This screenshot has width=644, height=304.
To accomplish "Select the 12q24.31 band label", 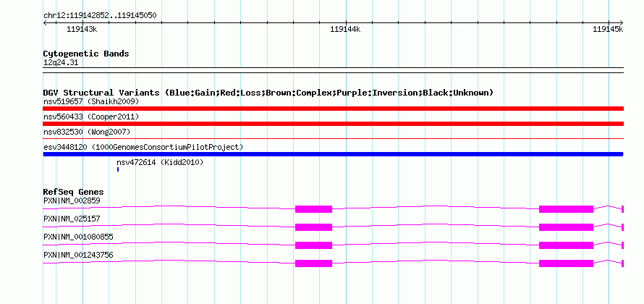I will (x=61, y=63).
